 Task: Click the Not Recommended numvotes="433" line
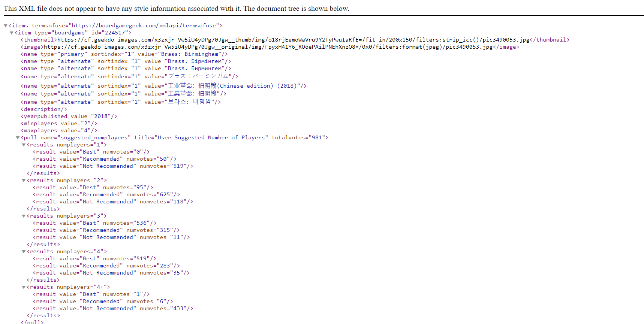point(113,308)
